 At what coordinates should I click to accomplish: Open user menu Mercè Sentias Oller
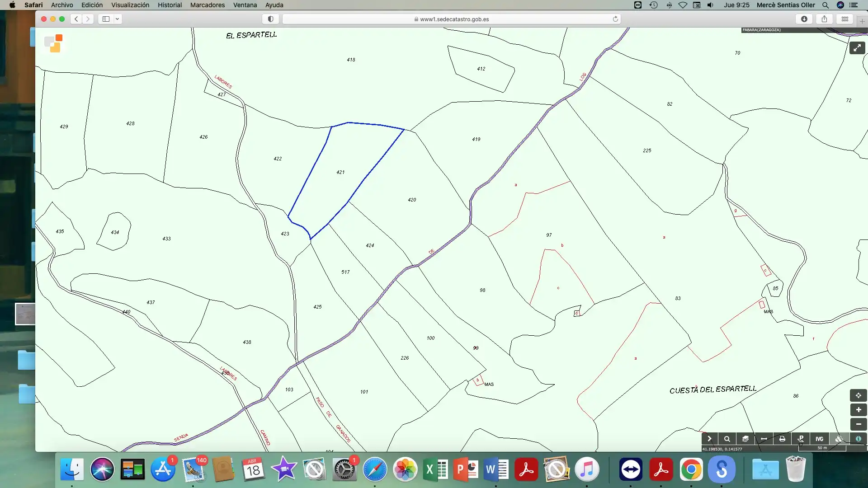point(786,5)
